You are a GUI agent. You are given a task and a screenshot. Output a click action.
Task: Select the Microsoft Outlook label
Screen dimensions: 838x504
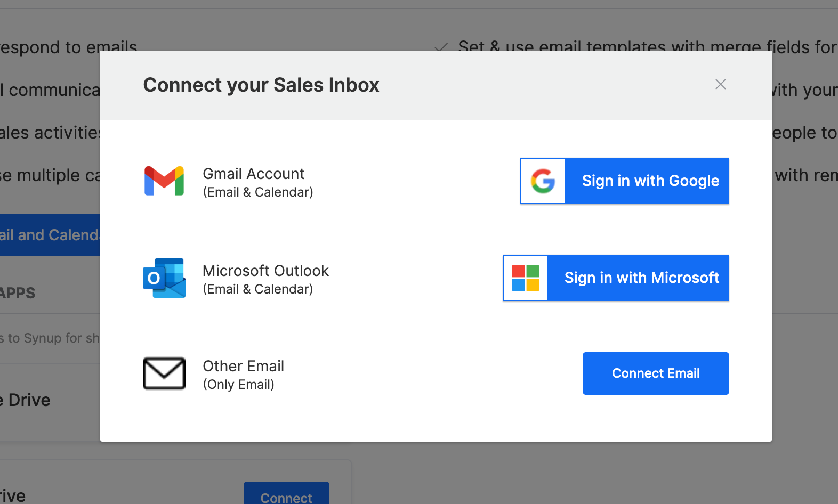point(265,271)
